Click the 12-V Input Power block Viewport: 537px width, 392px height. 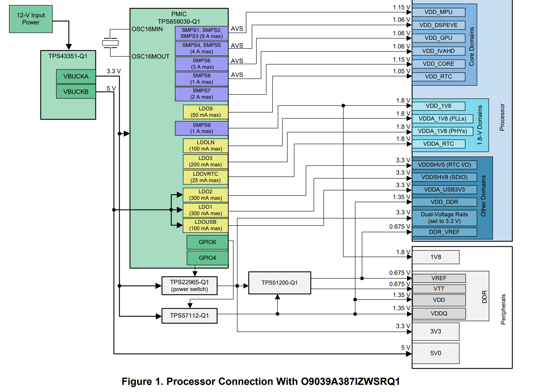pos(31,19)
